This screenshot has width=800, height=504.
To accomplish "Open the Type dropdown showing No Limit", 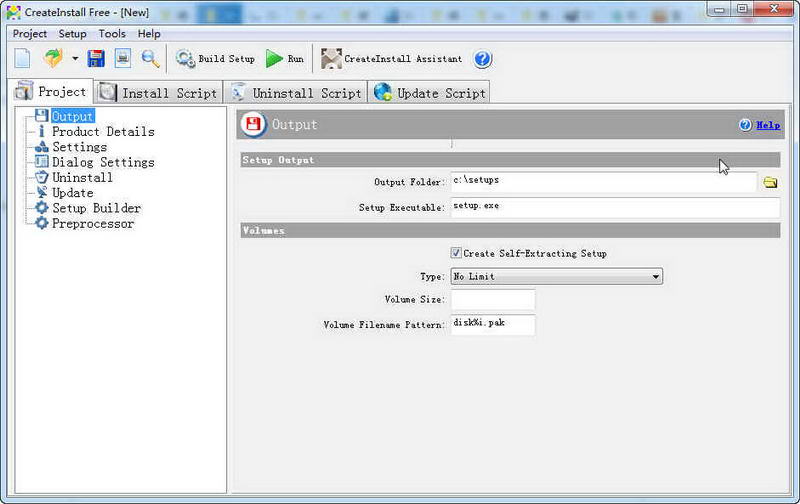I will tap(557, 276).
